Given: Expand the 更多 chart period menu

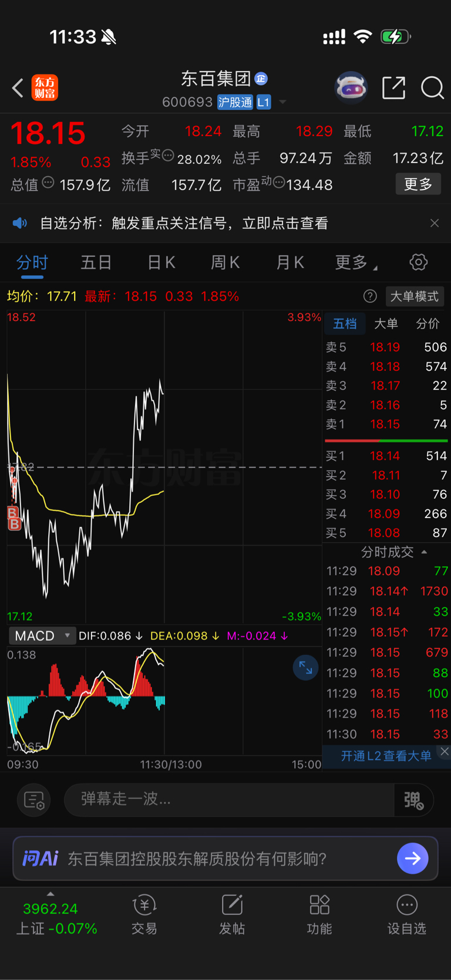Looking at the screenshot, I should click(x=356, y=262).
